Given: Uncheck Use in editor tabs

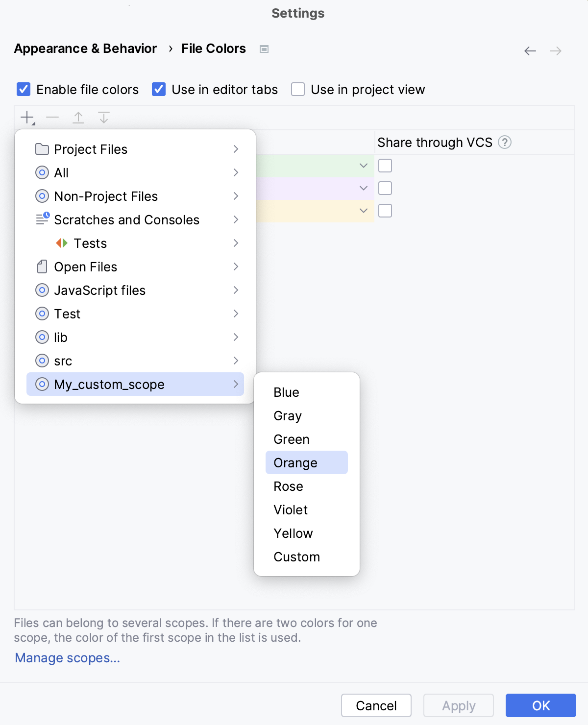Looking at the screenshot, I should pyautogui.click(x=159, y=89).
